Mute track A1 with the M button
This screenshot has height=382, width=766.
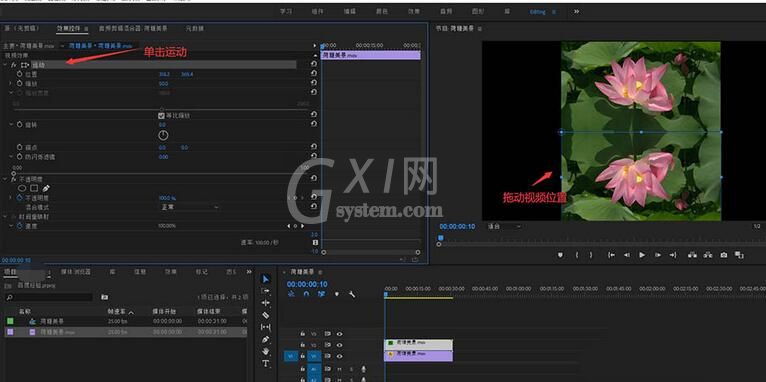[340, 369]
